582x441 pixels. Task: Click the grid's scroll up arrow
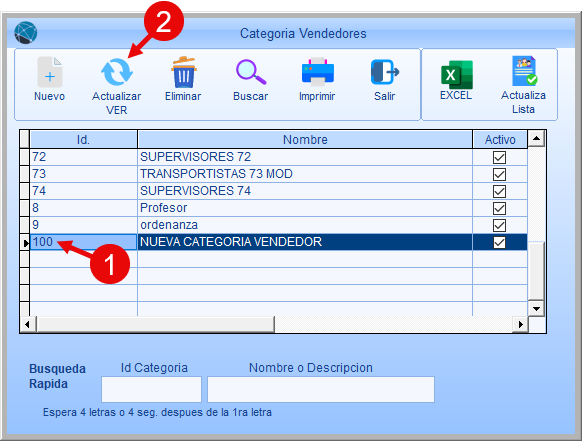[536, 138]
